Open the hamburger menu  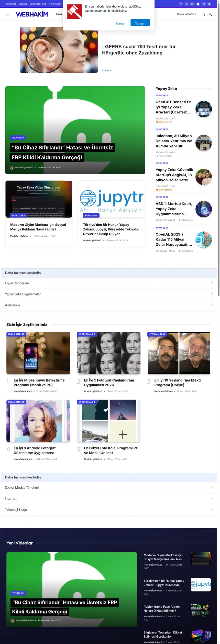(7, 14)
